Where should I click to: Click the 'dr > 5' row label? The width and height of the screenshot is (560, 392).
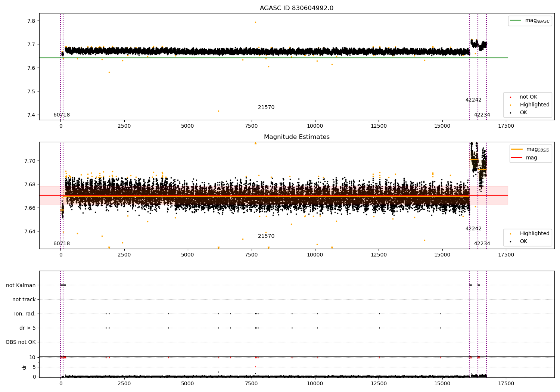click(x=28, y=328)
